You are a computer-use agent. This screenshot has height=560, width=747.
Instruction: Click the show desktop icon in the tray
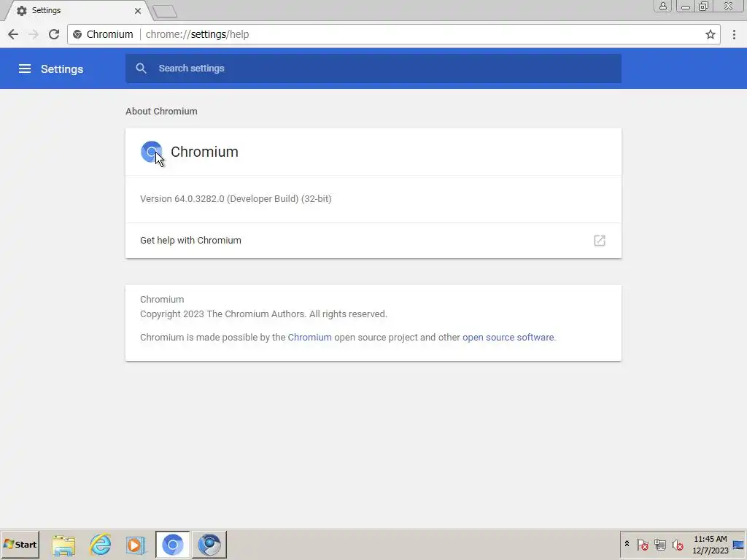[x=738, y=545]
